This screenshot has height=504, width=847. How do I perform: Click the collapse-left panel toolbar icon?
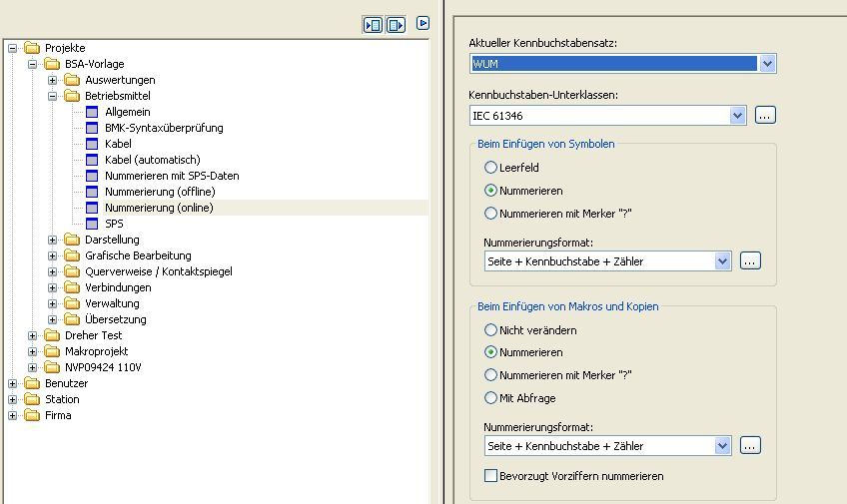pyautogui.click(x=373, y=25)
